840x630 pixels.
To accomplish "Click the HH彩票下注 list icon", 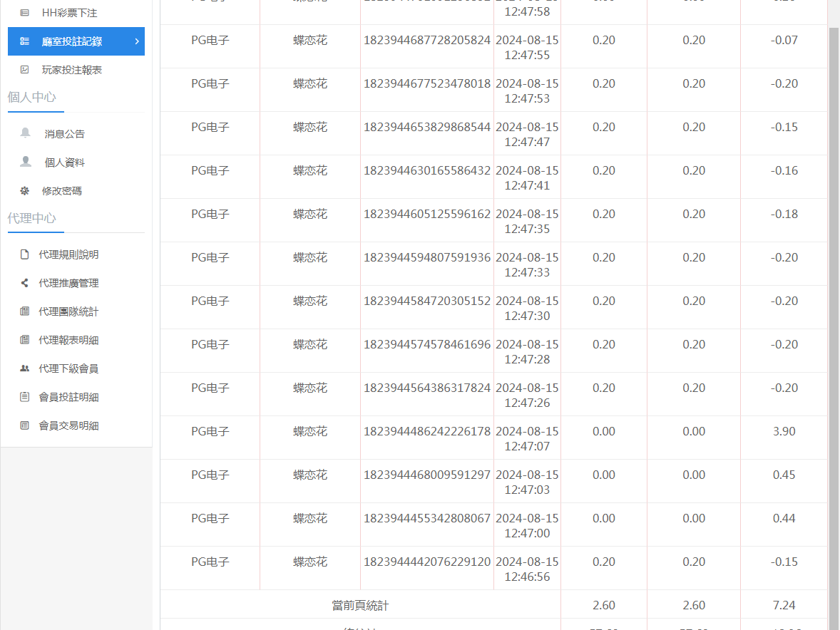I will point(25,13).
